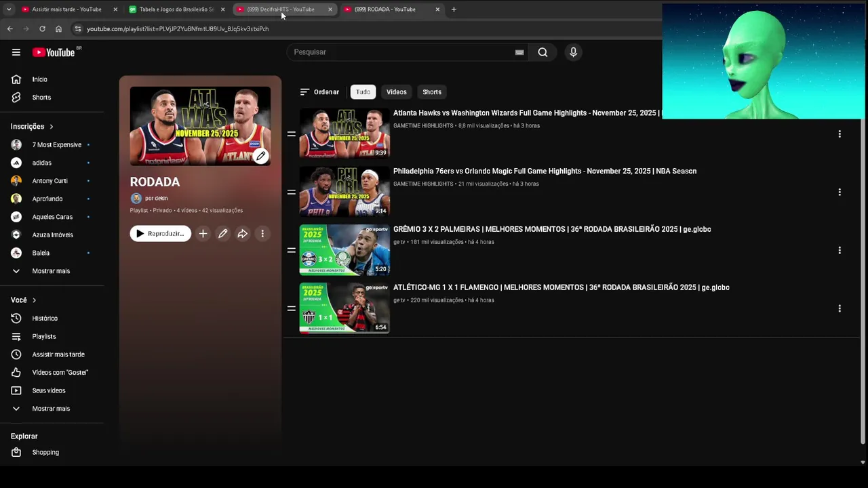Click the Início home icon

click(16, 79)
